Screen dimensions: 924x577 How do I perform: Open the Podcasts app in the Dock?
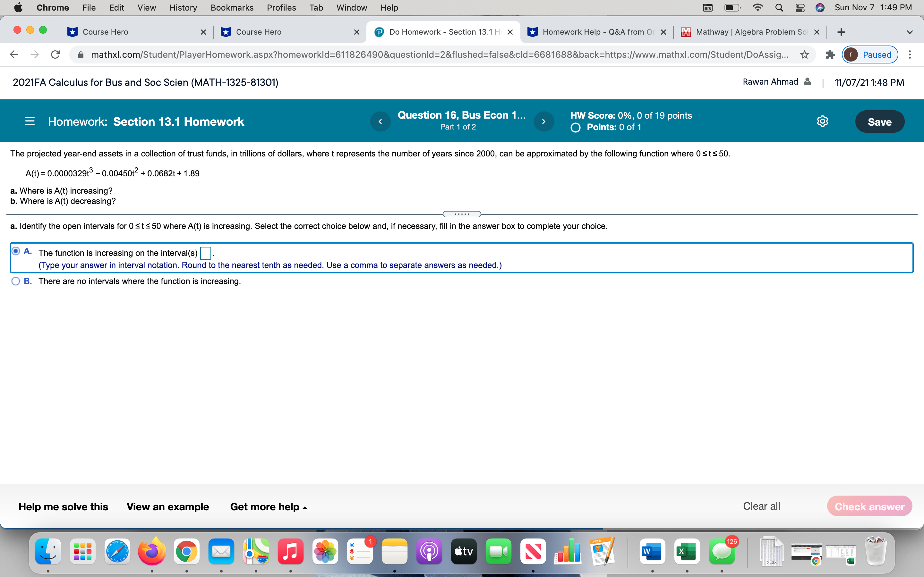pos(429,551)
